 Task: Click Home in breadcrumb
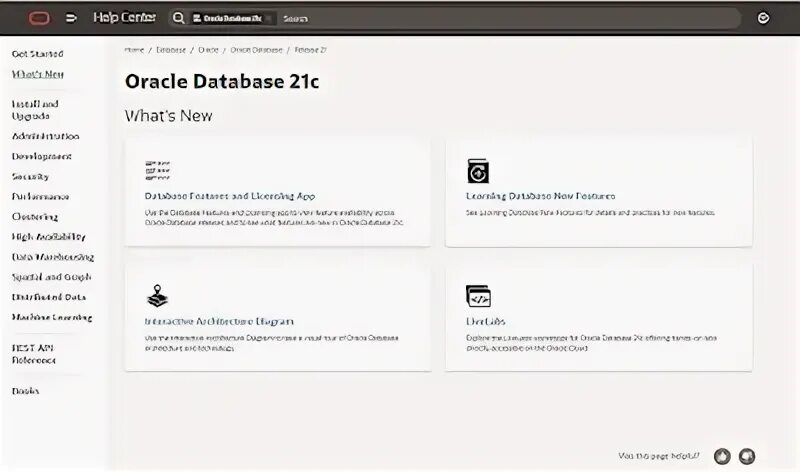point(134,50)
